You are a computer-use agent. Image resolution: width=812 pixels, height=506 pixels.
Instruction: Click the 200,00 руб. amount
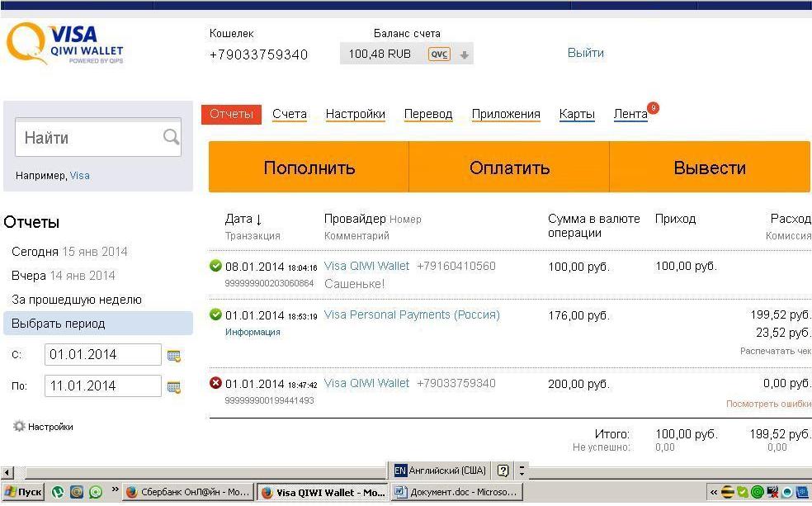point(579,384)
